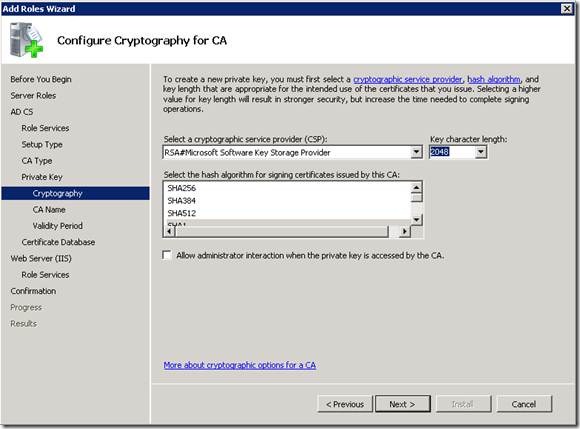The width and height of the screenshot is (580, 429).
Task: Go to Confirmation step
Action: click(x=33, y=291)
